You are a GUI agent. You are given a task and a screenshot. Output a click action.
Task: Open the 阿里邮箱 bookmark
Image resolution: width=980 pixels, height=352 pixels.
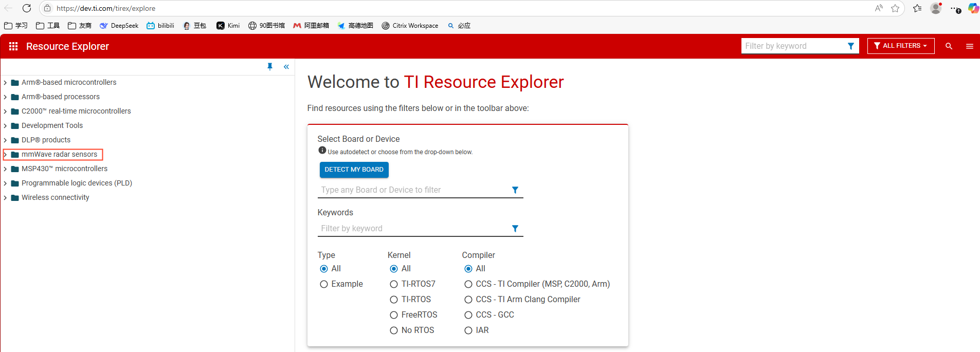tap(311, 26)
